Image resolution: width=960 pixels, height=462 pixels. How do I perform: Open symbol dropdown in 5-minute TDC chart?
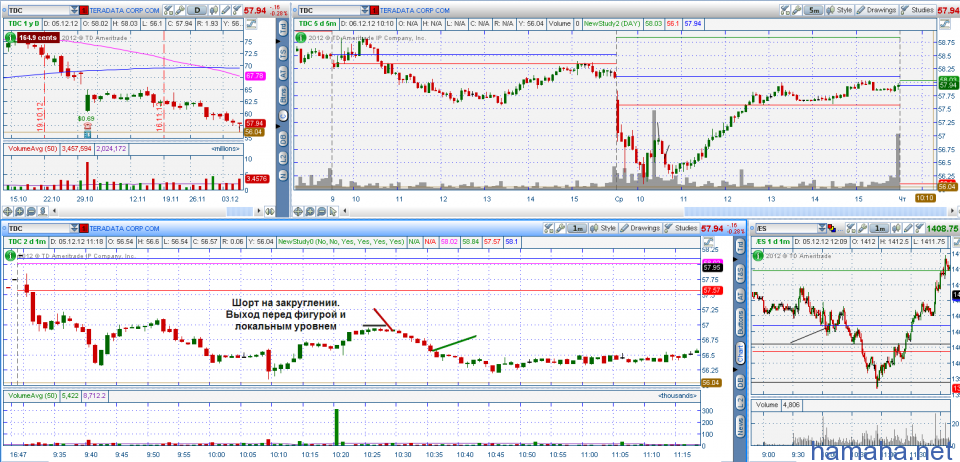[x=365, y=10]
